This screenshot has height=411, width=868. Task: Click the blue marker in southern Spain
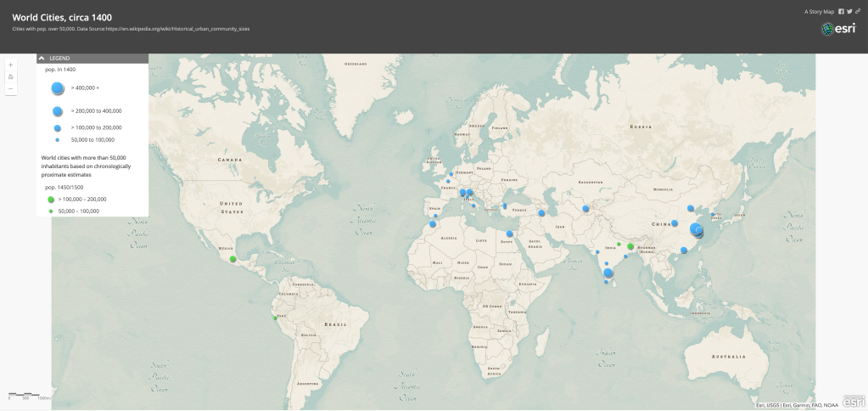(433, 224)
